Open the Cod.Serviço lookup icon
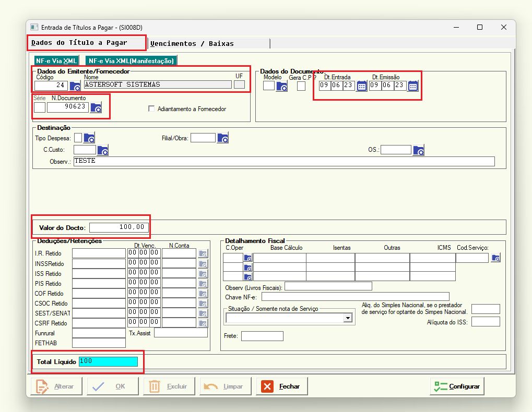 (x=495, y=258)
